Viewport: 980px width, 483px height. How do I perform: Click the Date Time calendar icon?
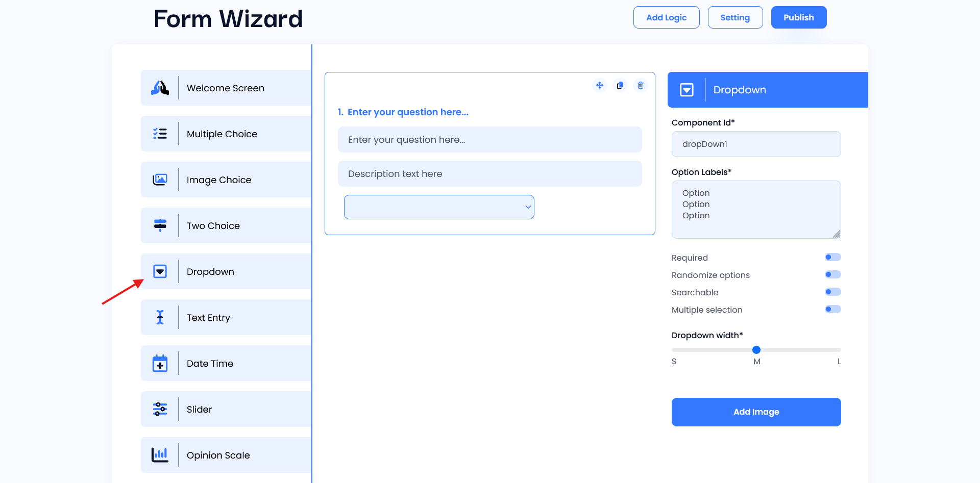[x=160, y=363]
